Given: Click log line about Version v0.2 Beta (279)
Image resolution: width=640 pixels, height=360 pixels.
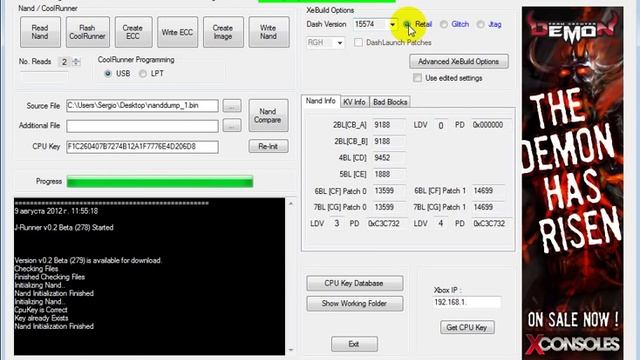Looking at the screenshot, I should [88, 260].
